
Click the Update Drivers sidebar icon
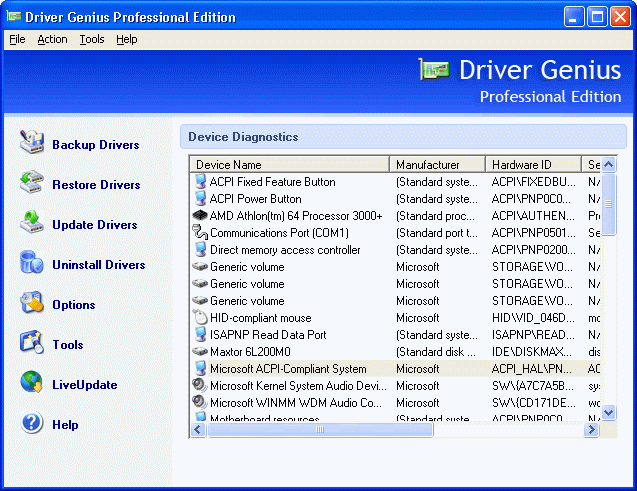click(32, 222)
